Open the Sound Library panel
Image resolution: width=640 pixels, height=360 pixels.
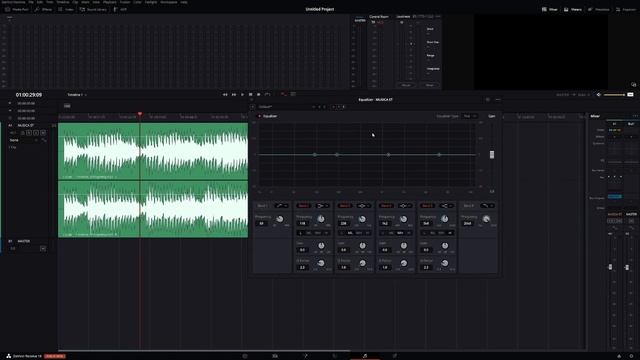click(93, 9)
